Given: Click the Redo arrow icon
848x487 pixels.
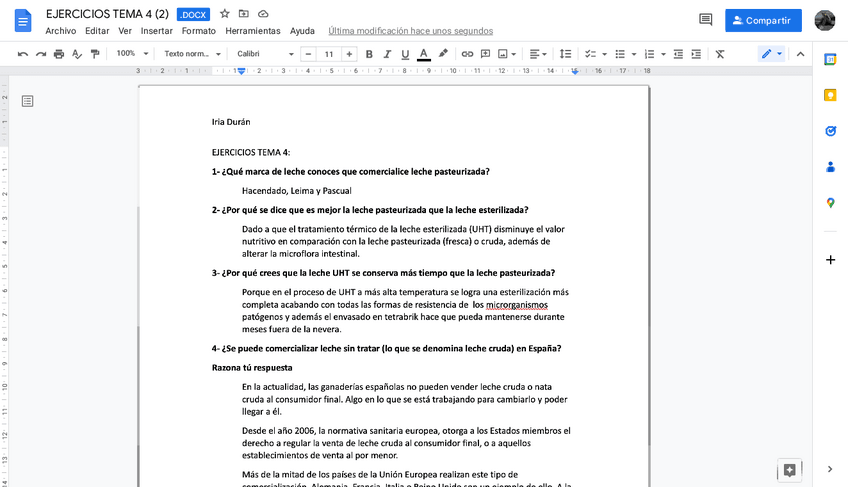Looking at the screenshot, I should [41, 54].
